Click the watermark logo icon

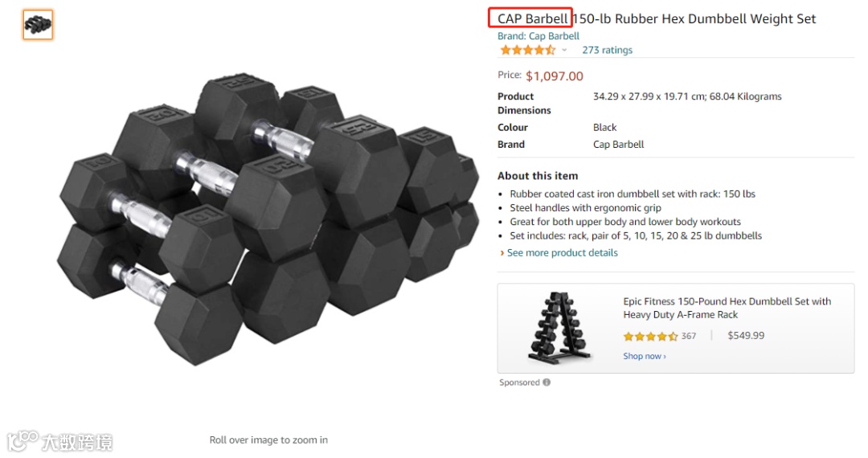23,440
